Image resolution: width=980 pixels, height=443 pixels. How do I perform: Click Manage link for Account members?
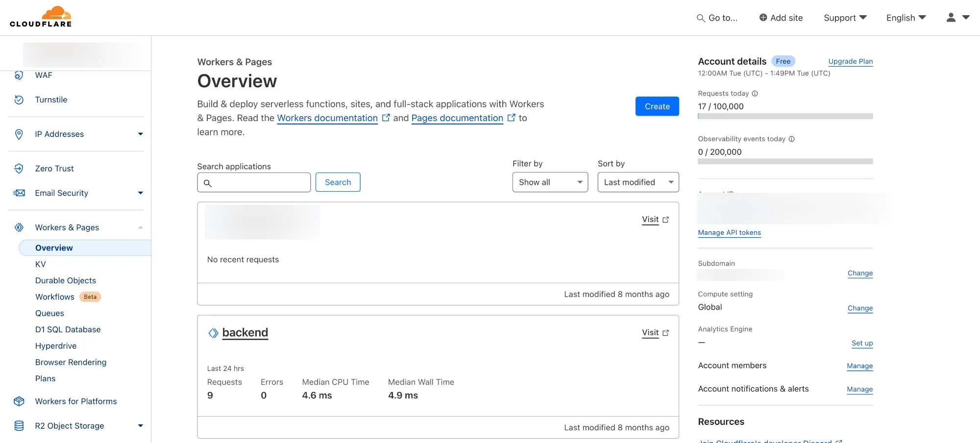pos(859,366)
